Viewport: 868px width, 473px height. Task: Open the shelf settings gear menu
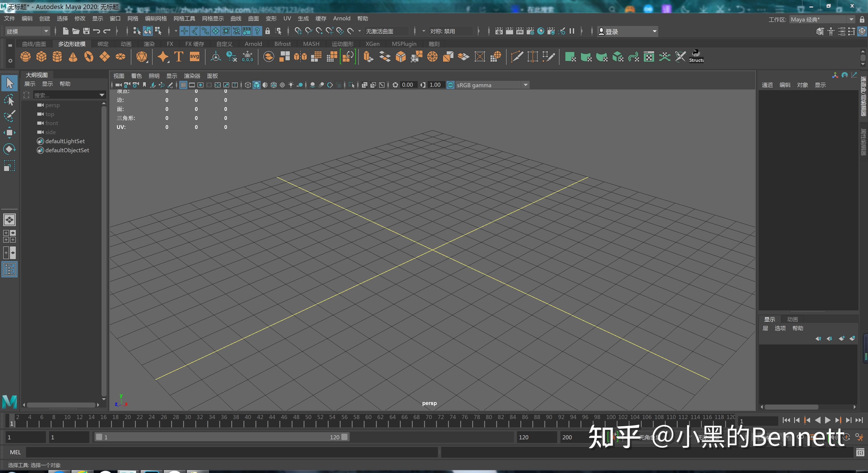[10, 61]
